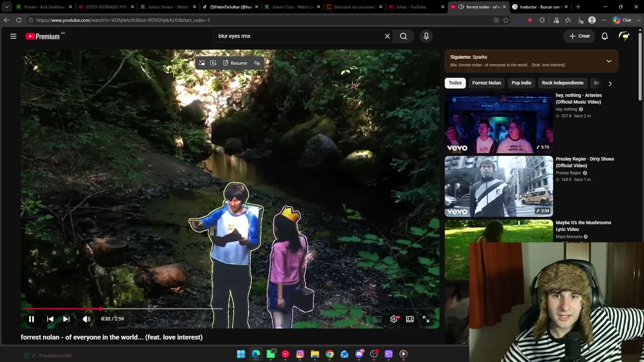Open the YouTube account avatar menu

[624, 36]
